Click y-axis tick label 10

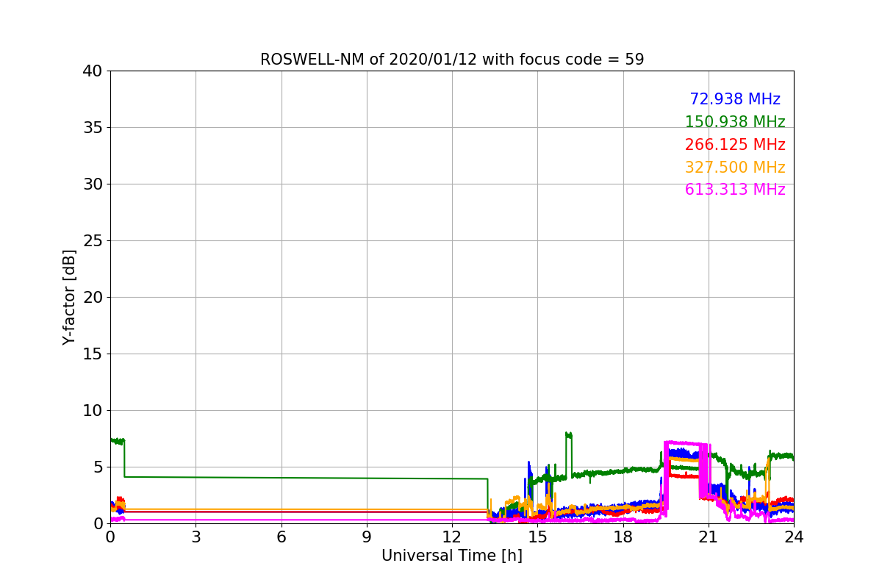(92, 411)
